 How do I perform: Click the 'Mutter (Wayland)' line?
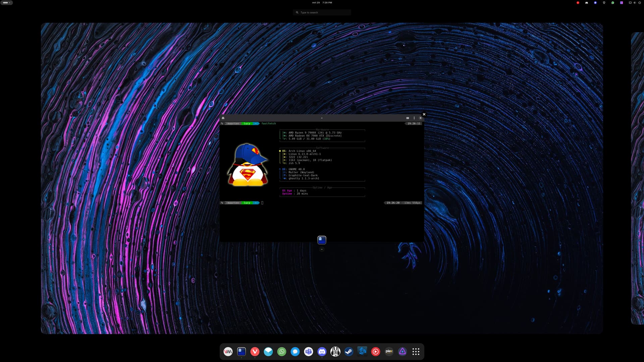301,172
